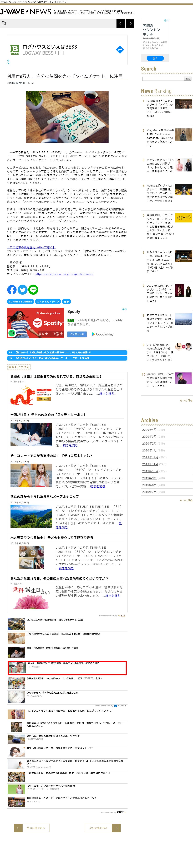Image resolution: width=193 pixels, height=868 pixels.
Task: Click the left arrow button in top bar
Action: (x=121, y=23)
